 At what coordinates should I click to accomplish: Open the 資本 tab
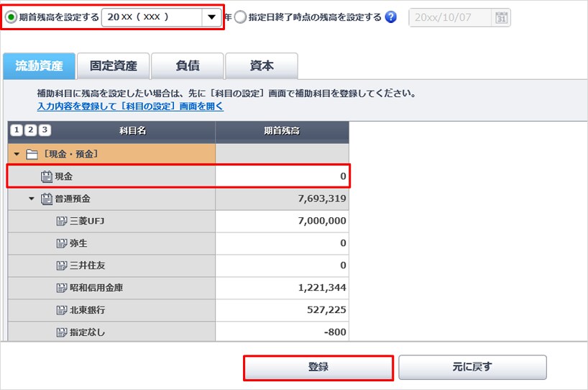[x=261, y=66]
